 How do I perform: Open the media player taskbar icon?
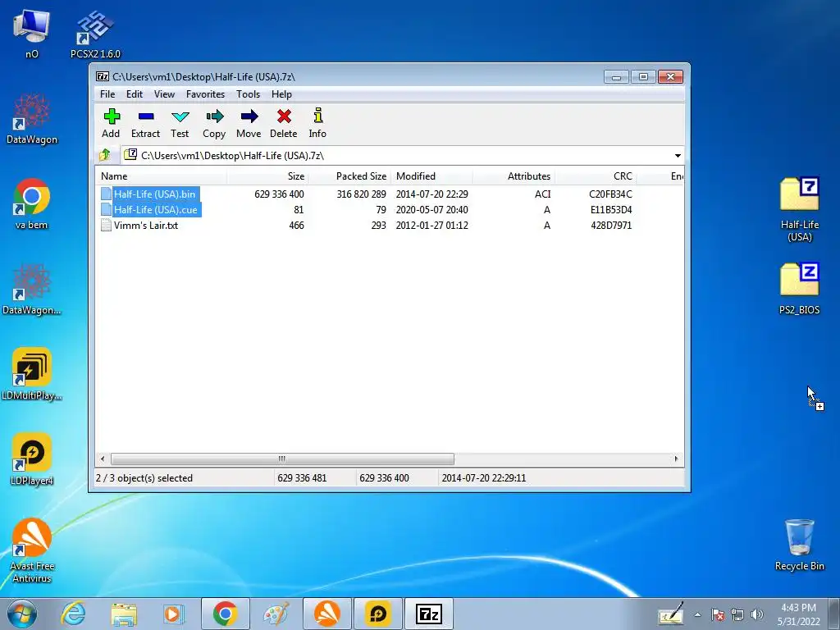pyautogui.click(x=174, y=614)
